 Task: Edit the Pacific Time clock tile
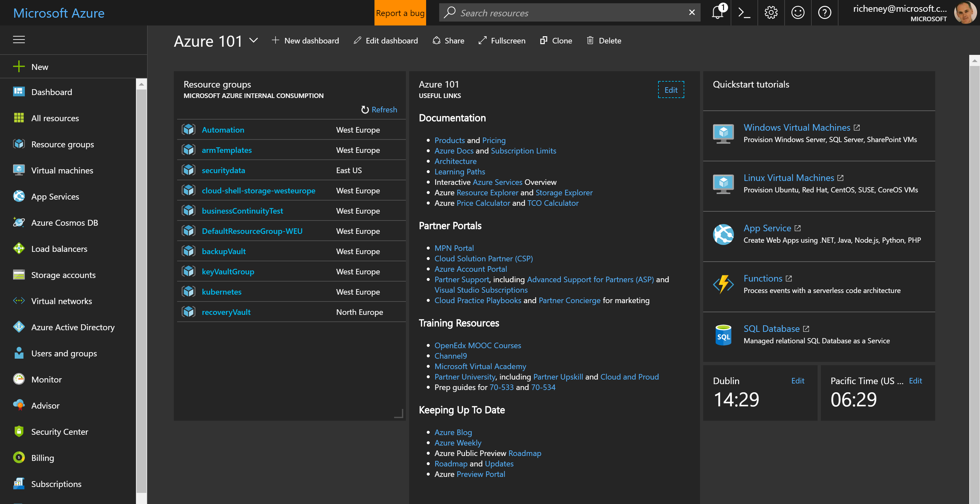pyautogui.click(x=915, y=381)
